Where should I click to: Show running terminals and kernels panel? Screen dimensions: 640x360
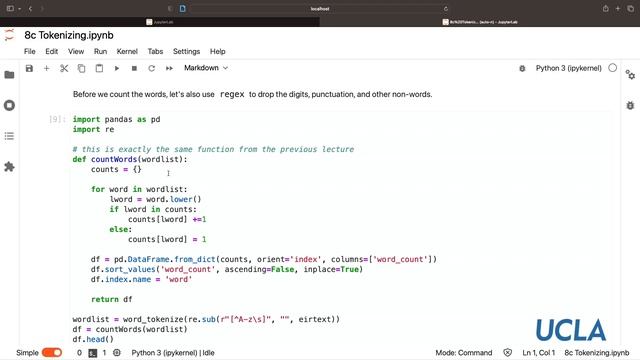click(9, 105)
